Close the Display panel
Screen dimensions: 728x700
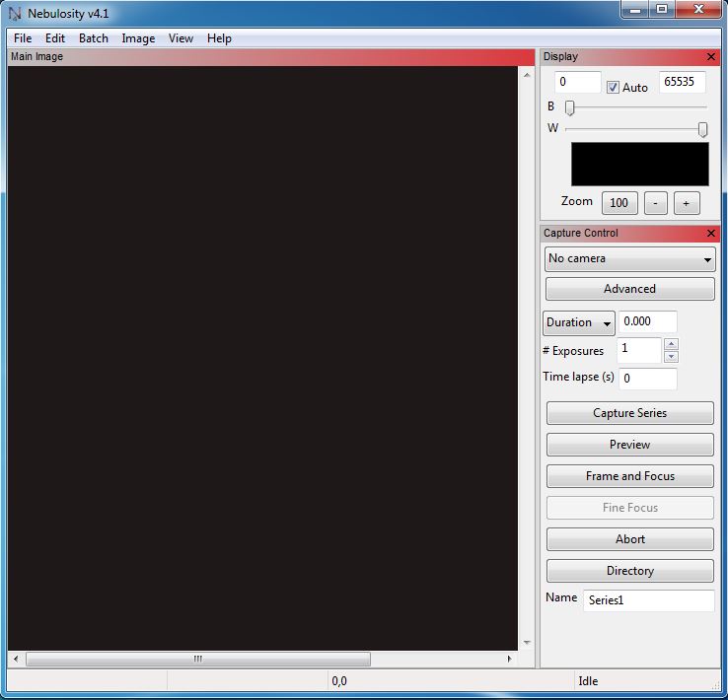point(711,56)
